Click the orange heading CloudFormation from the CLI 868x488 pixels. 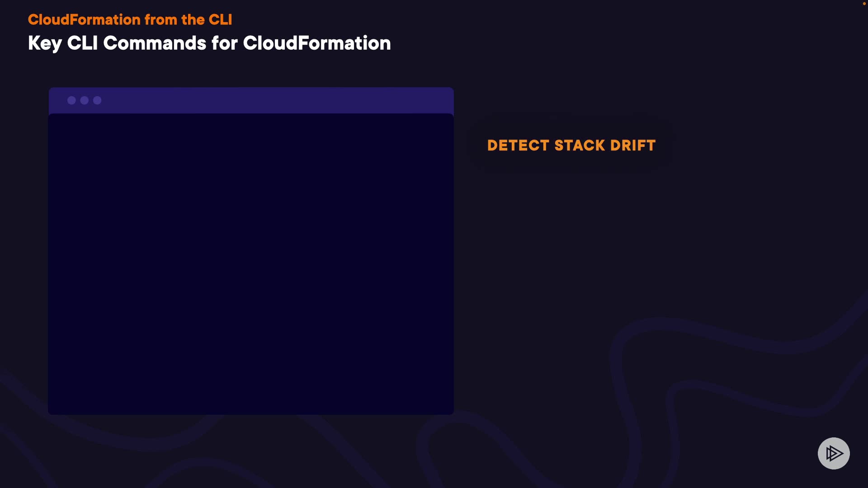130,20
